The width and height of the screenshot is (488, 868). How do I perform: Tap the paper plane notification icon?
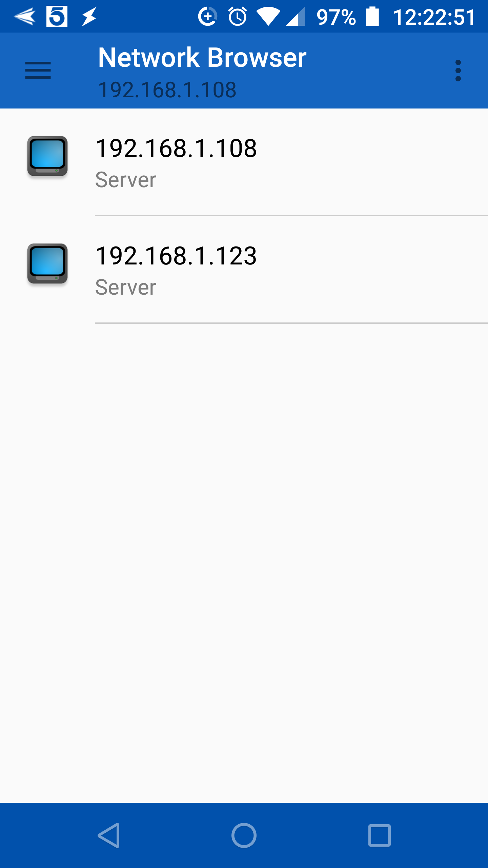[25, 16]
